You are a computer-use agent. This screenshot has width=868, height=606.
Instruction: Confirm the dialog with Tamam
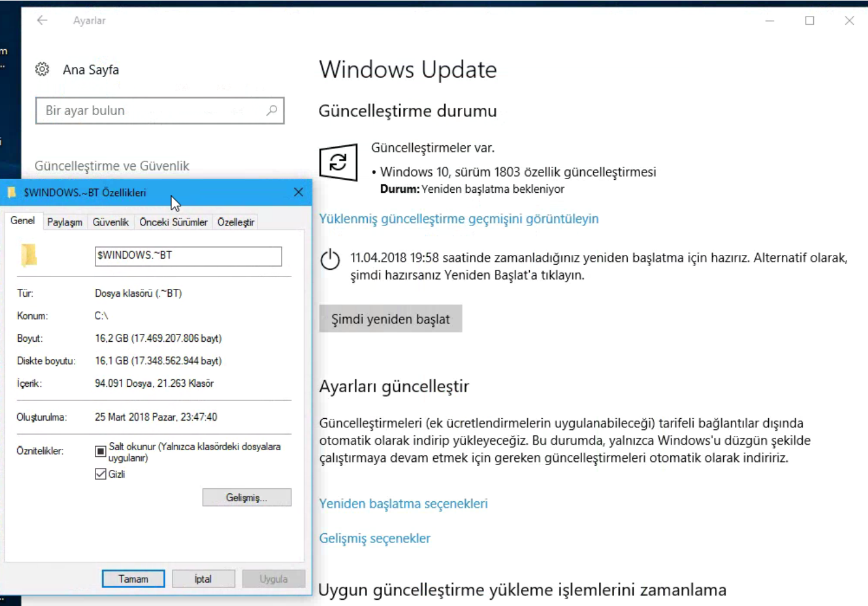[x=133, y=579]
